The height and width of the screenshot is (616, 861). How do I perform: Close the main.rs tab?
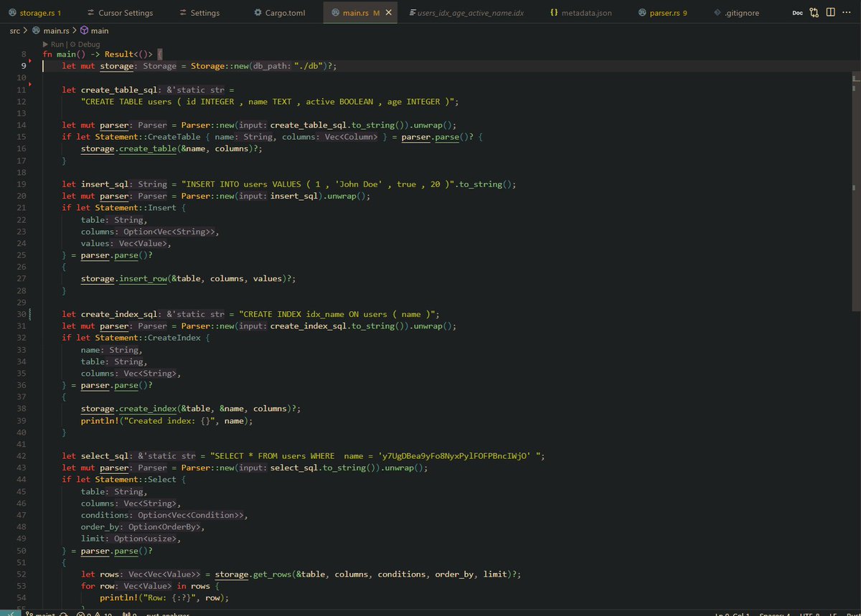tap(389, 13)
